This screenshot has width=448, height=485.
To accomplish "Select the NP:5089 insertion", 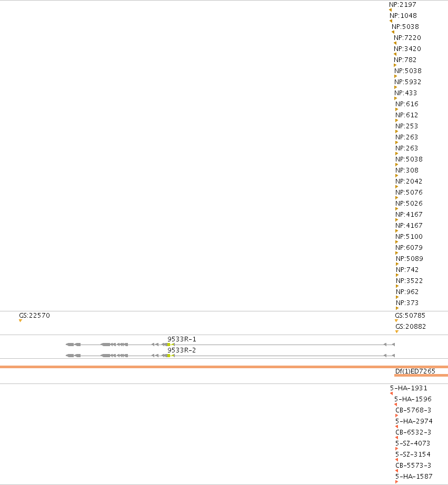I will coord(410,259).
